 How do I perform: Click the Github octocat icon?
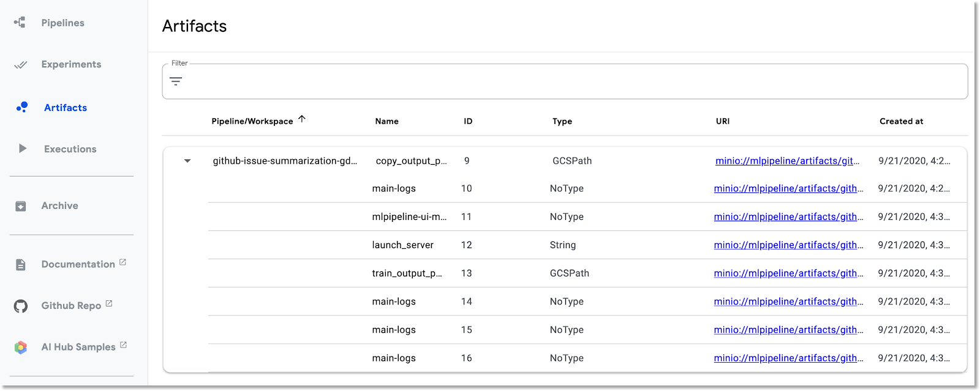[x=21, y=306]
